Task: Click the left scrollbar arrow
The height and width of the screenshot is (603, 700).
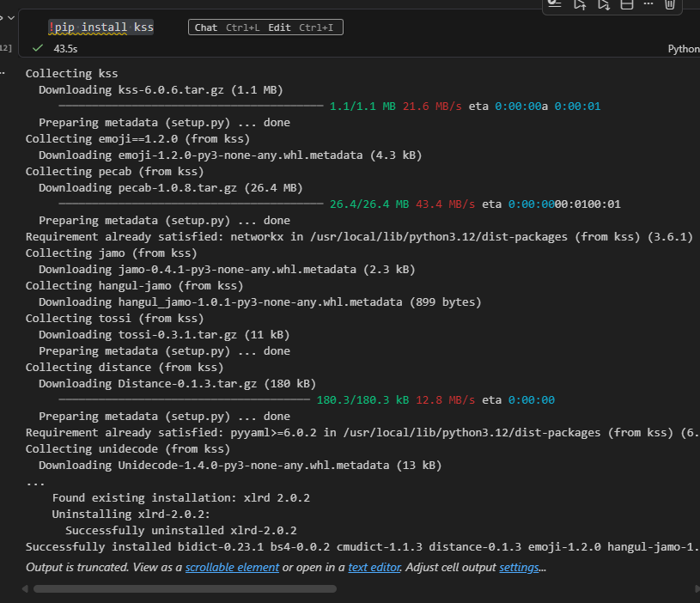Action: click(x=25, y=588)
